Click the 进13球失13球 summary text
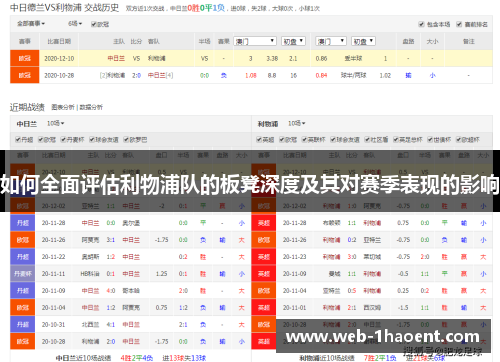500x362 pixels. 184,358
